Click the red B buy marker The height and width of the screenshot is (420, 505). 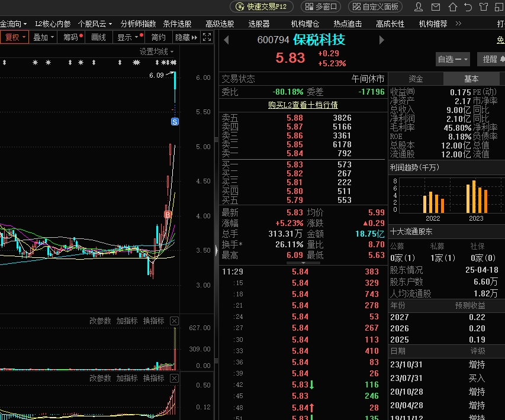point(168,214)
